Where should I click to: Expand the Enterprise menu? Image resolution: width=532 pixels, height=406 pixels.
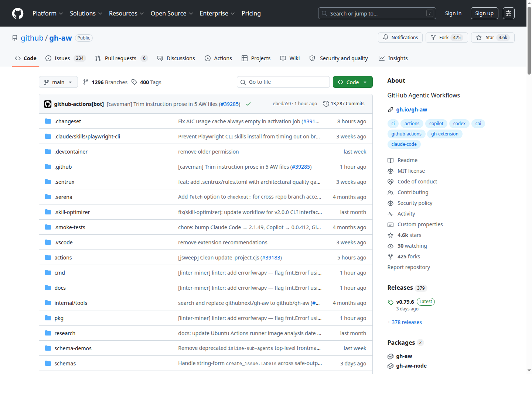(217, 13)
